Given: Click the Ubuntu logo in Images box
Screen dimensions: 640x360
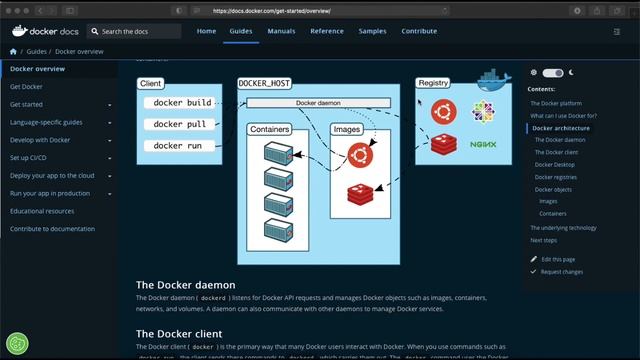Looking at the screenshot, I should tap(360, 155).
